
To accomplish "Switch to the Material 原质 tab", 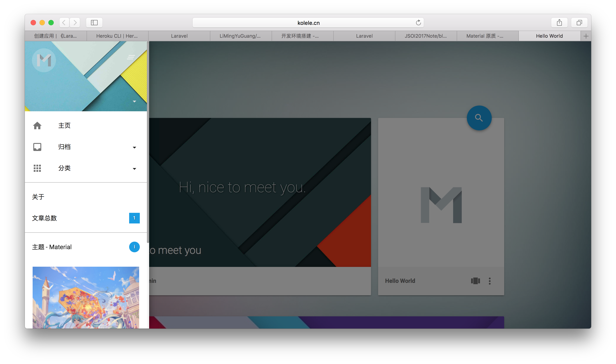I will pos(485,36).
